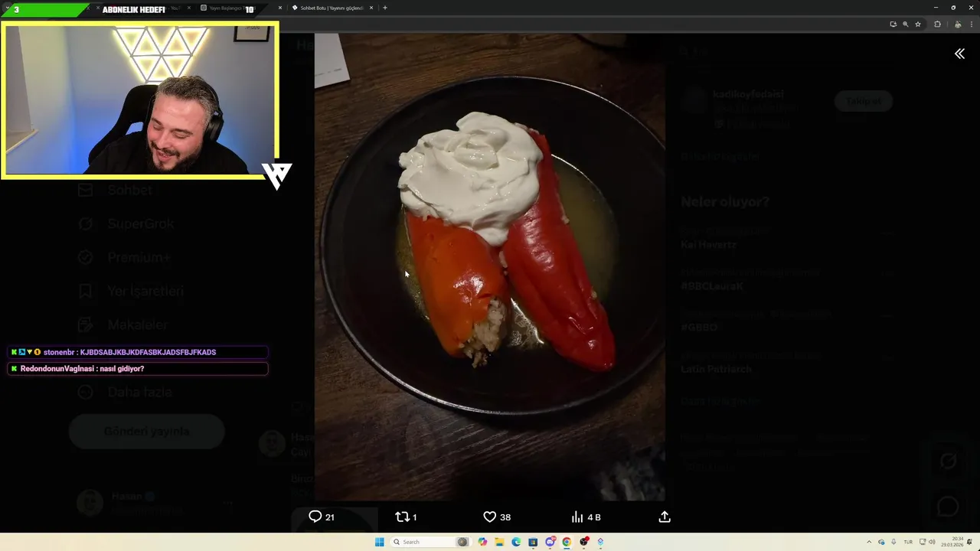The height and width of the screenshot is (551, 980).
Task: Click the taskbar Search box
Action: point(430,542)
